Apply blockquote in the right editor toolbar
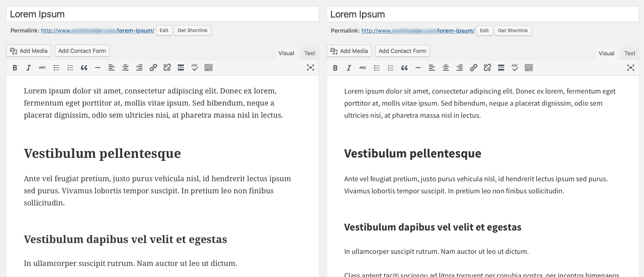This screenshot has height=277, width=644. tap(404, 68)
